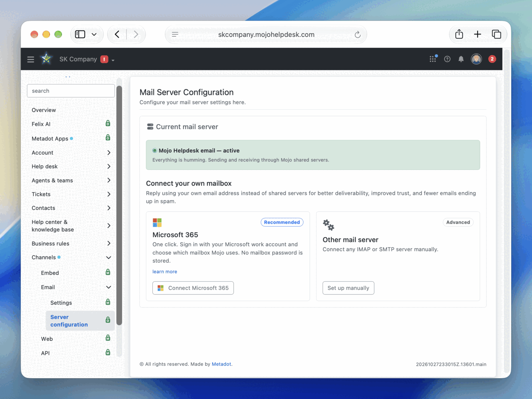Click Connect Microsoft 365 button
The image size is (532, 399).
coord(193,288)
